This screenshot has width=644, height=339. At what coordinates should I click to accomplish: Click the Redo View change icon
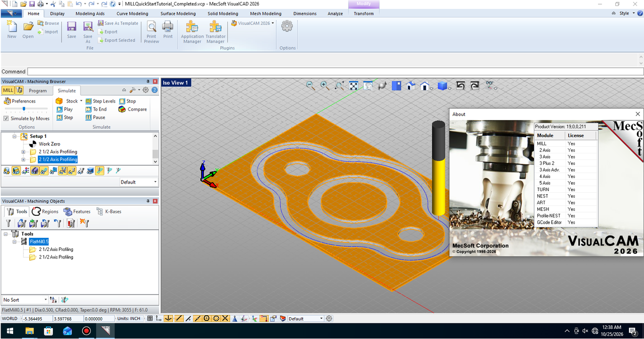(x=475, y=86)
